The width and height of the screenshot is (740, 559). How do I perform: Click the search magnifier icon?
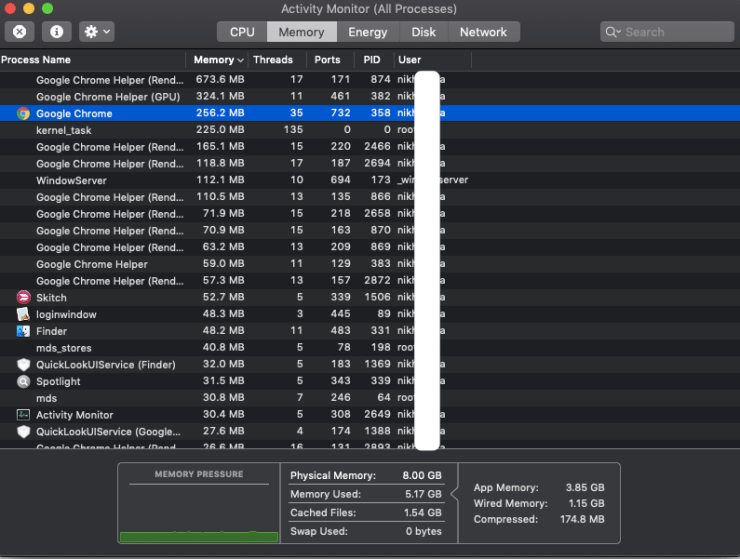coord(613,32)
